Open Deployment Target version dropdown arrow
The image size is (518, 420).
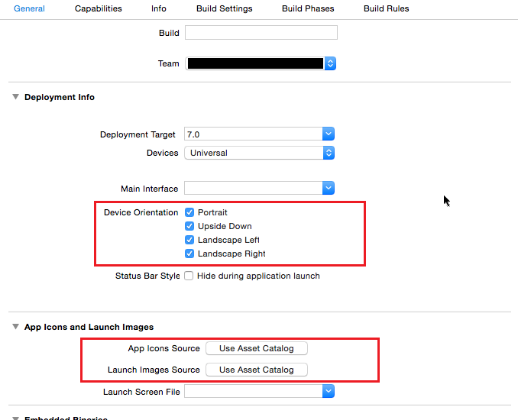(x=329, y=134)
